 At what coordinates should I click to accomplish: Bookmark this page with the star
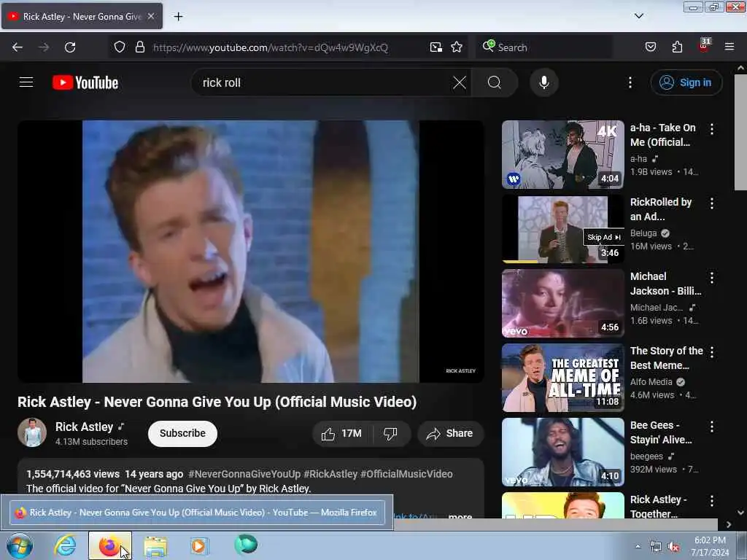(457, 47)
